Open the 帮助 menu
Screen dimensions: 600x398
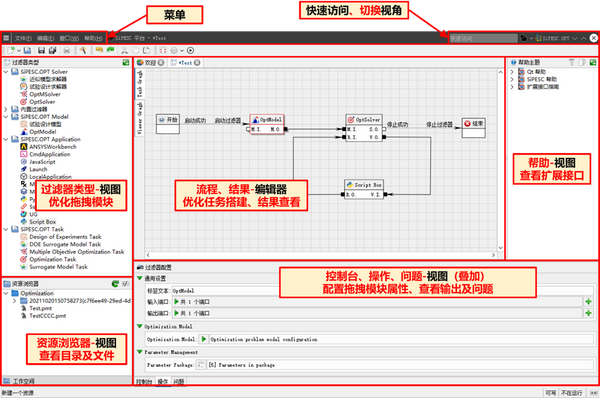tap(93, 38)
